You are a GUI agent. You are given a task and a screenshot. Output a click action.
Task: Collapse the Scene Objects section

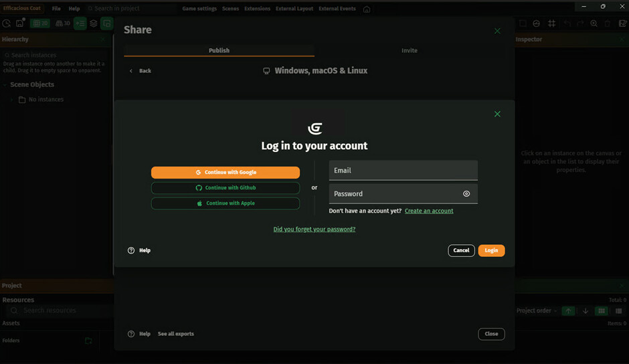pyautogui.click(x=5, y=85)
